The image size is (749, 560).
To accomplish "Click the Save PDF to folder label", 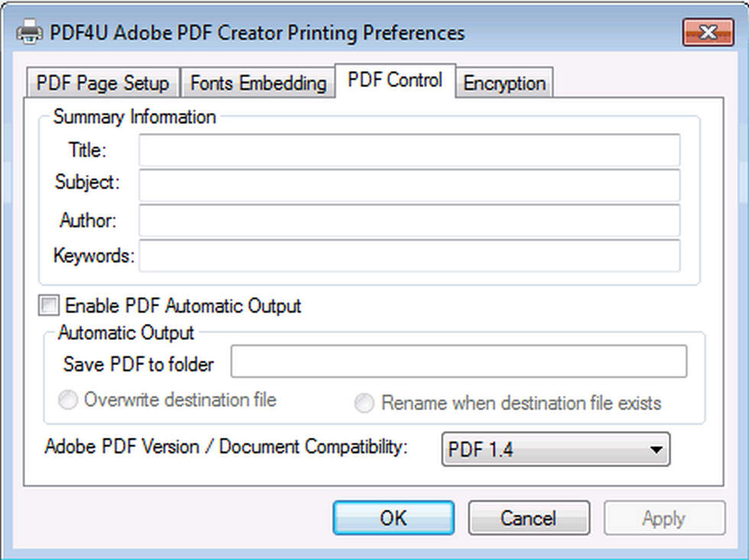I will click(x=138, y=364).
